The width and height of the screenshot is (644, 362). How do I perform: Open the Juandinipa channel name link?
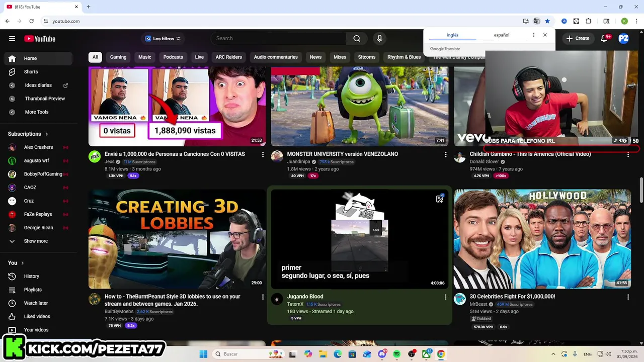tap(298, 162)
